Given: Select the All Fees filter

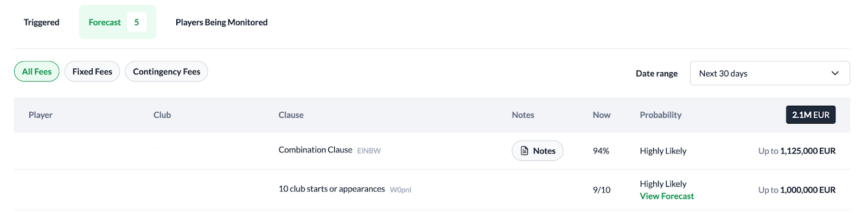Looking at the screenshot, I should pos(37,72).
